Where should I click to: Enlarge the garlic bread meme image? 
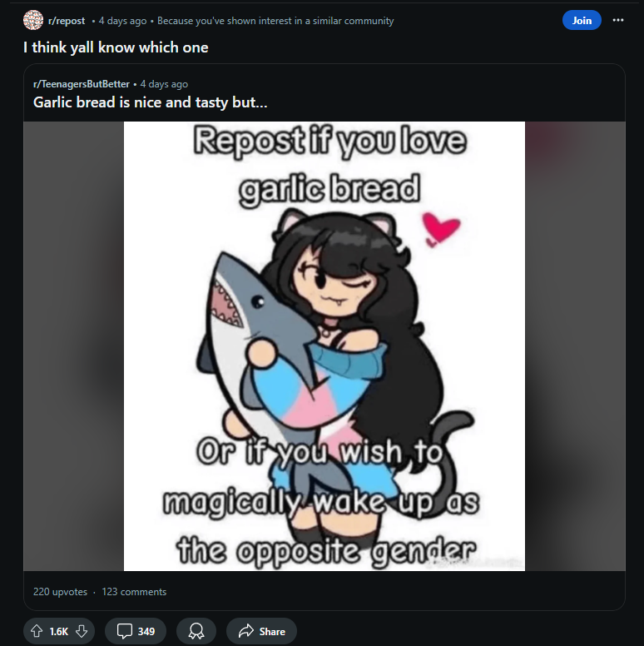tap(324, 346)
